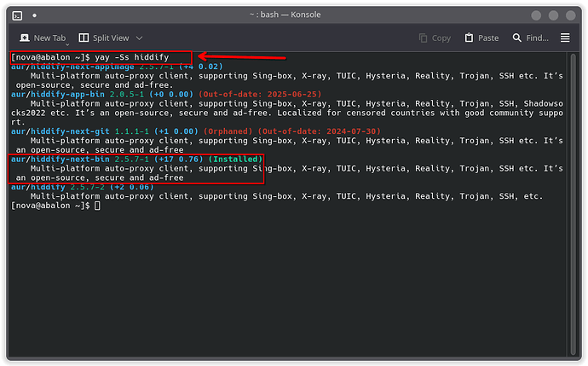Toggle Split View button
The image size is (588, 366).
104,38
